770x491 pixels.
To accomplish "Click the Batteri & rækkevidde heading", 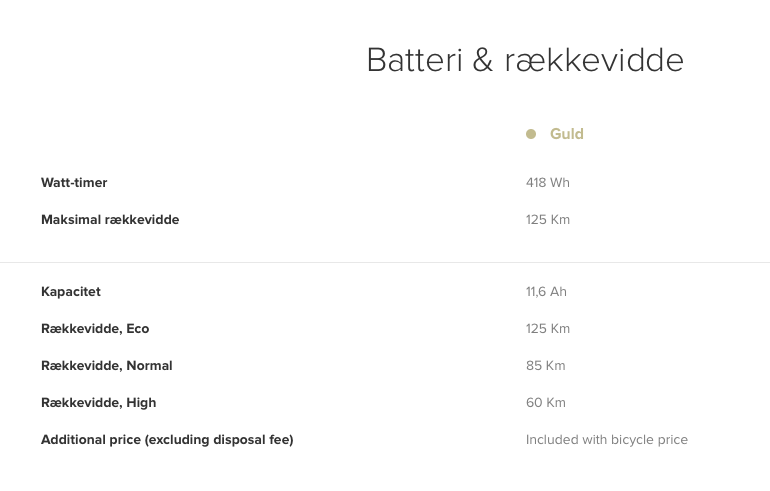I will (x=524, y=60).
